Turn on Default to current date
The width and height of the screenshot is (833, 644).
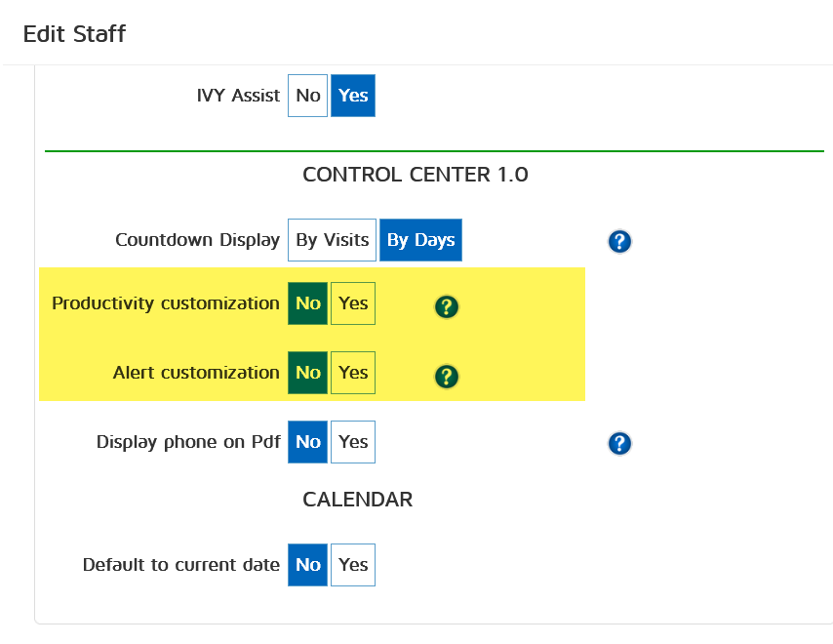click(353, 565)
